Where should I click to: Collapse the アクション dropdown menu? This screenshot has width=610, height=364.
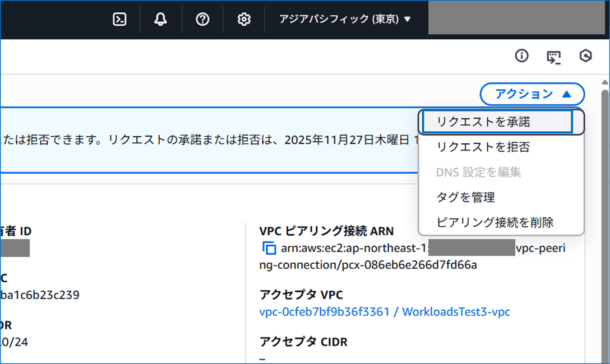tap(532, 94)
